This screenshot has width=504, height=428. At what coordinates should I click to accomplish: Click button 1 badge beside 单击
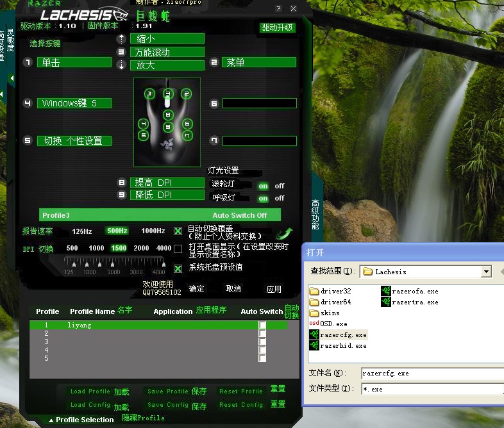pyautogui.click(x=28, y=62)
